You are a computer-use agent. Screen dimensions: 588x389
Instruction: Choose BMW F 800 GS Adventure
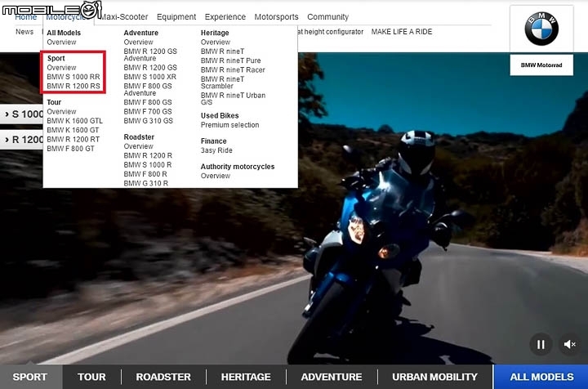tap(148, 89)
